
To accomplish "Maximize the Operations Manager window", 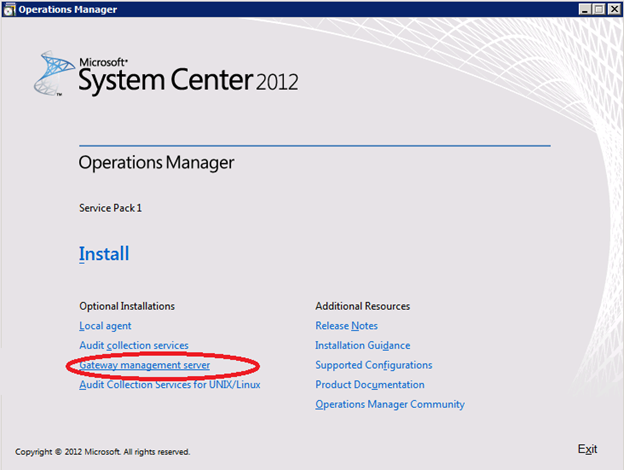I will pos(599,9).
